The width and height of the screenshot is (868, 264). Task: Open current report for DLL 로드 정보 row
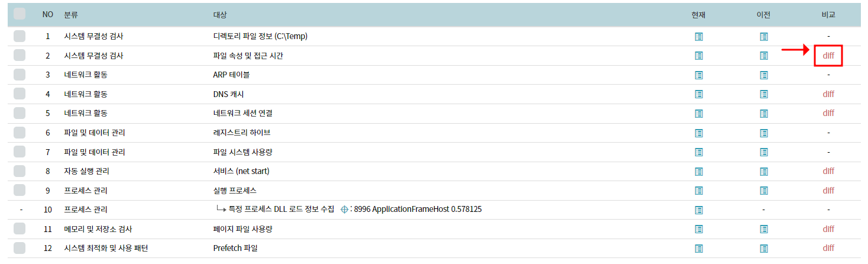(x=699, y=210)
